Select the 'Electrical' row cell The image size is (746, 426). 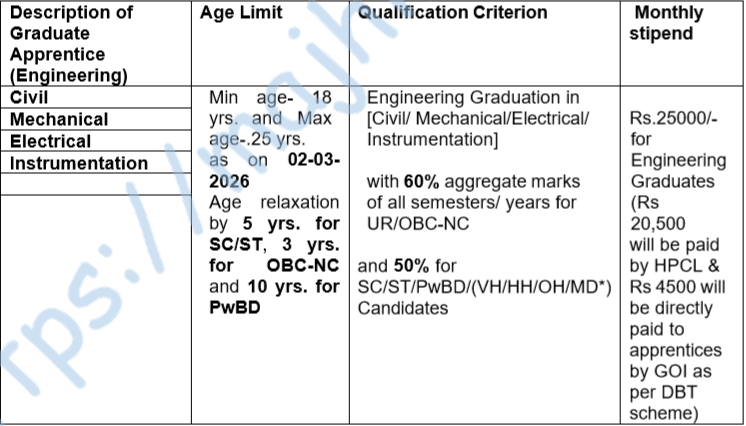(50, 142)
